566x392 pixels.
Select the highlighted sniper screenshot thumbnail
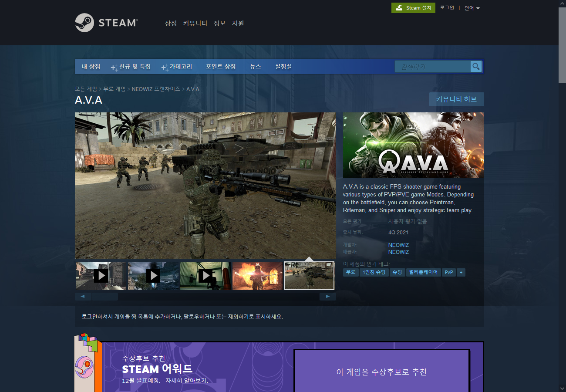[309, 276]
